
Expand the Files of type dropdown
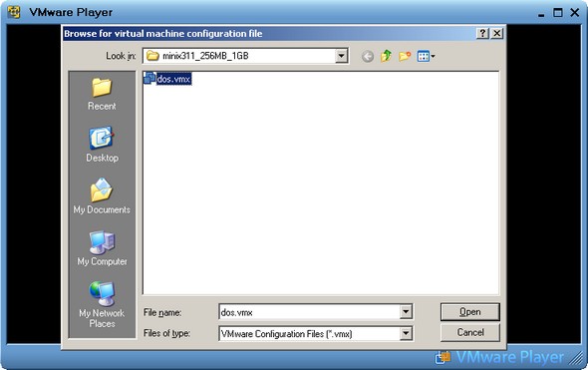[x=406, y=333]
